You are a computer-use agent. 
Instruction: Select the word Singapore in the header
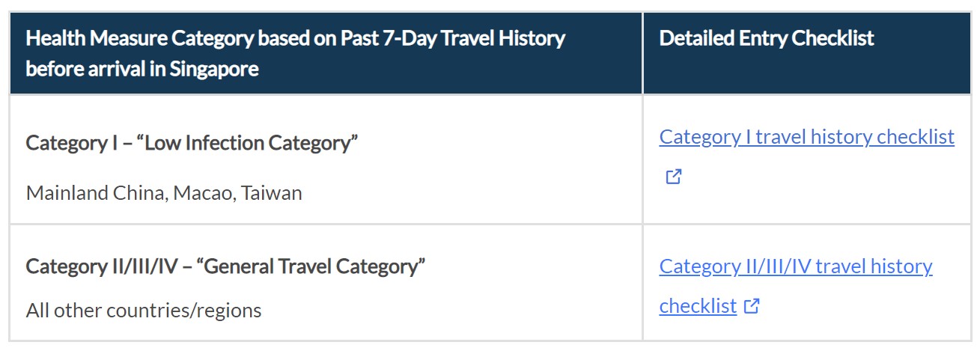[x=214, y=70]
